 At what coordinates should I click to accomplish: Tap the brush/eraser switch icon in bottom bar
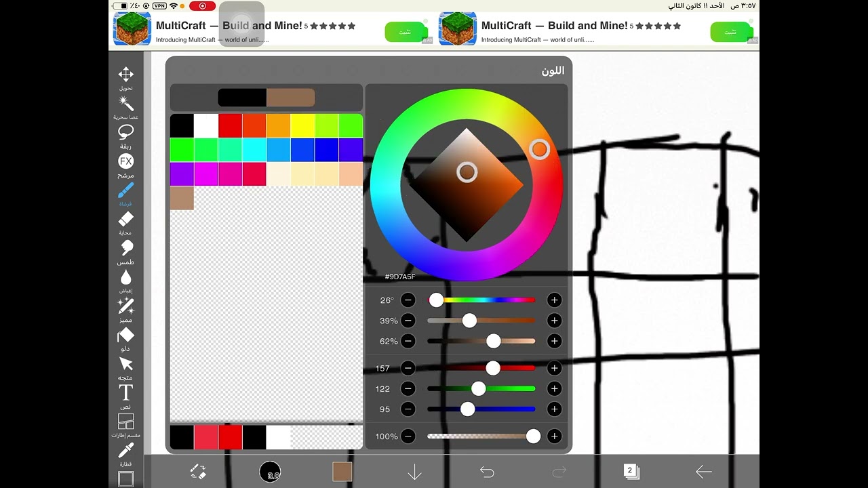tap(198, 472)
